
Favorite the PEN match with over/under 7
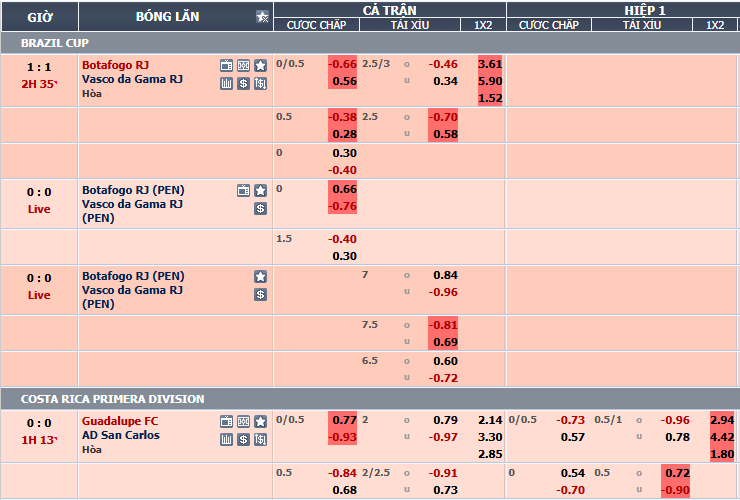coord(261,276)
